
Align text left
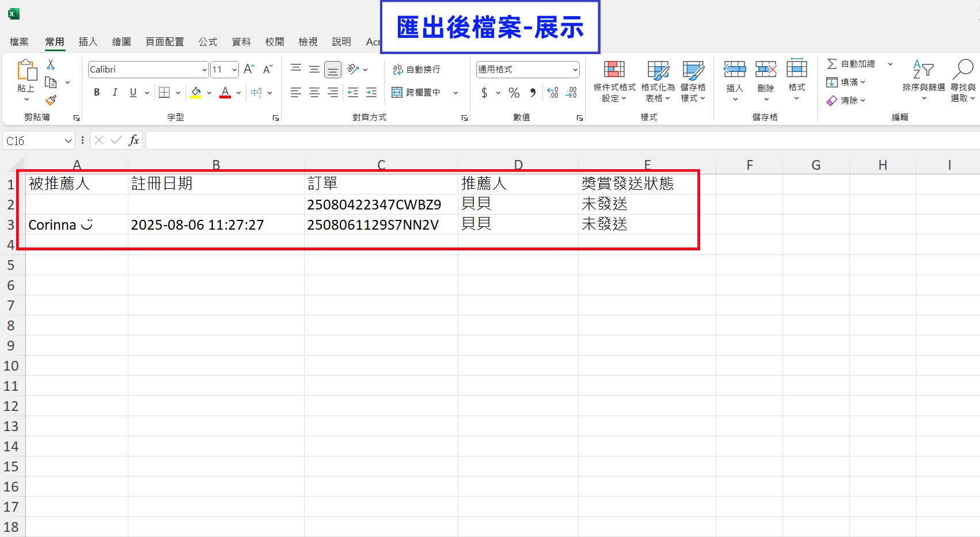coord(296,92)
